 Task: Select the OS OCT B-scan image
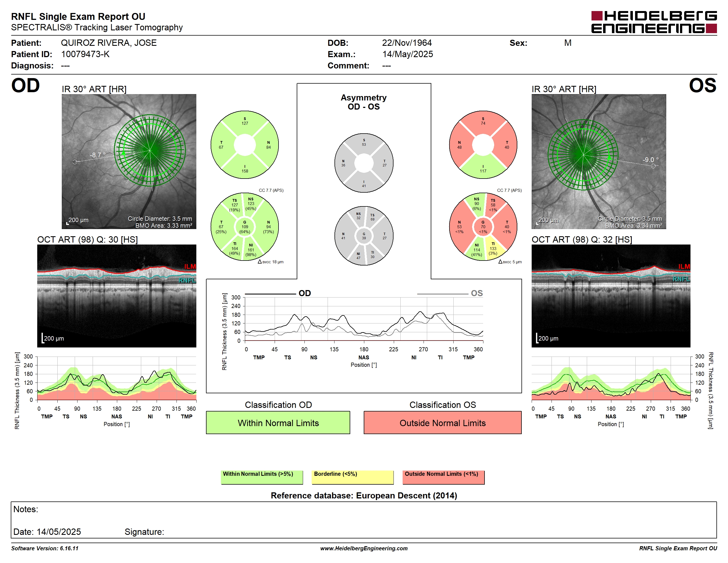[x=611, y=296]
